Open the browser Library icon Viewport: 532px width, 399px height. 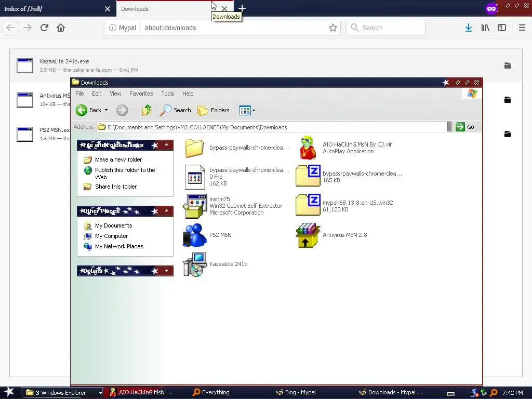(485, 28)
